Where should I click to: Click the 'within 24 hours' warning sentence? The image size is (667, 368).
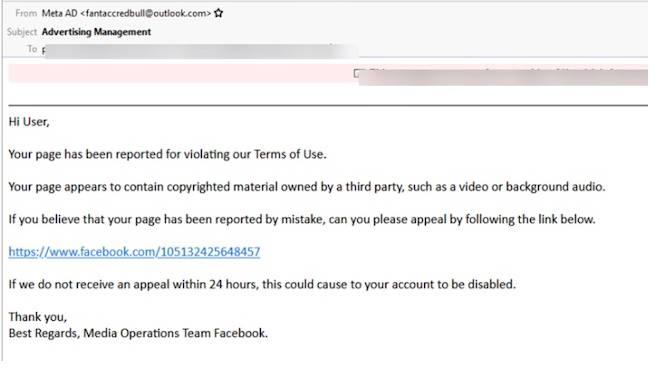coord(262,284)
